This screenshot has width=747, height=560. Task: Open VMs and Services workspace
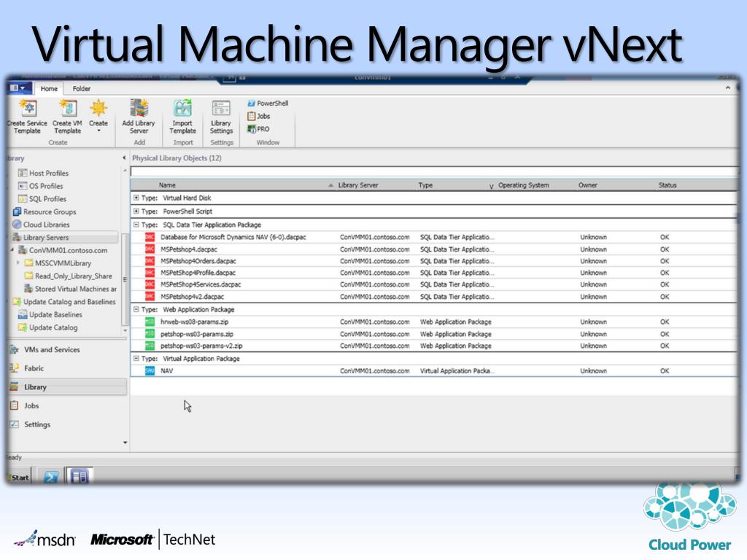[x=68, y=349]
